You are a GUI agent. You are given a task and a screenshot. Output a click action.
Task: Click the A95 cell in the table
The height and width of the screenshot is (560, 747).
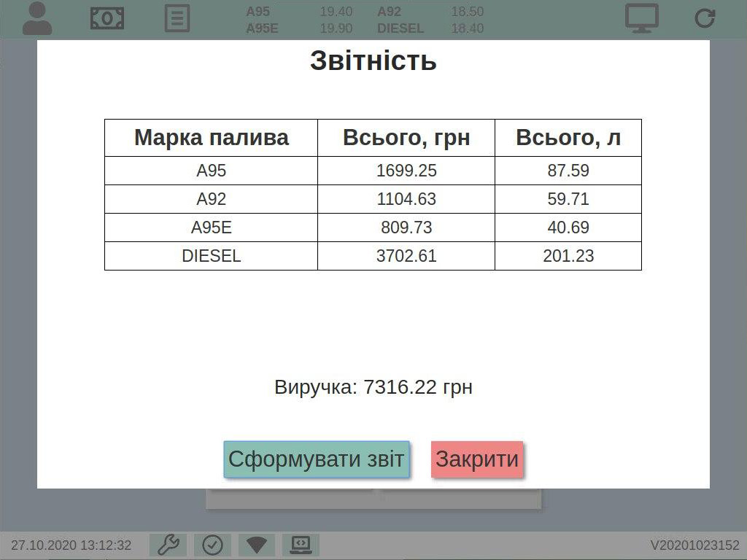(x=211, y=171)
